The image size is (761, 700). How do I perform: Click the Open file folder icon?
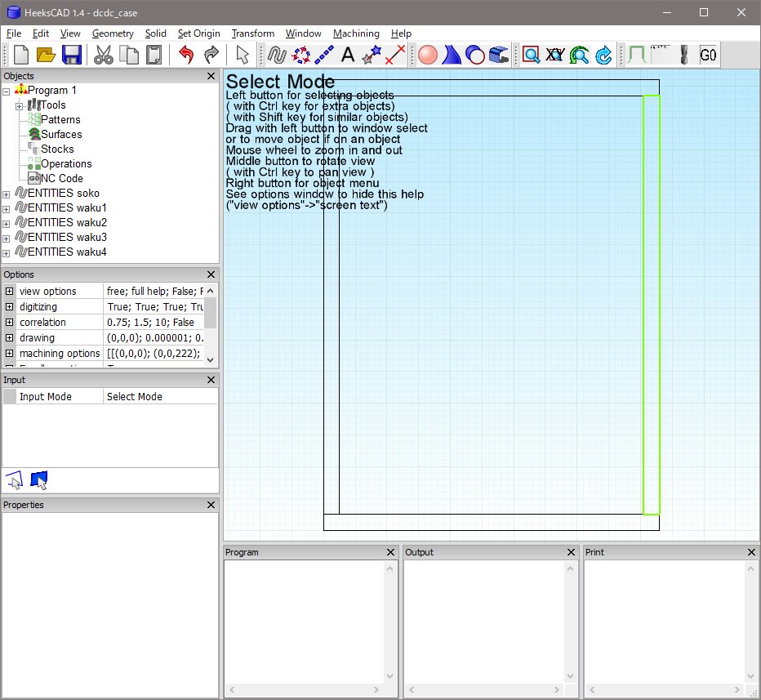pos(46,55)
